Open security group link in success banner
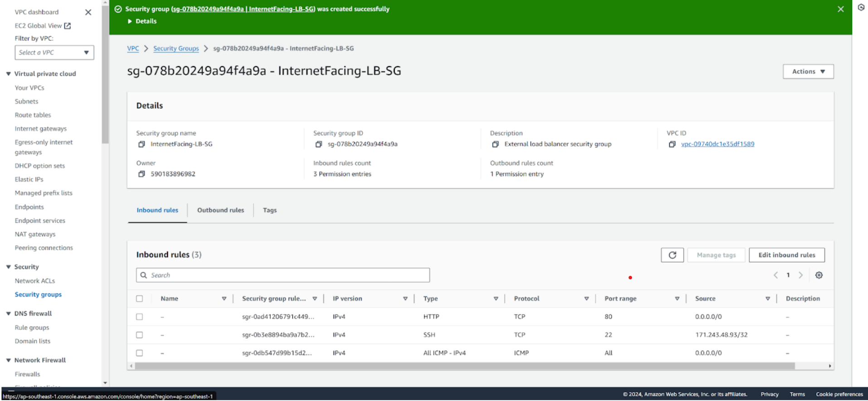 [x=244, y=9]
